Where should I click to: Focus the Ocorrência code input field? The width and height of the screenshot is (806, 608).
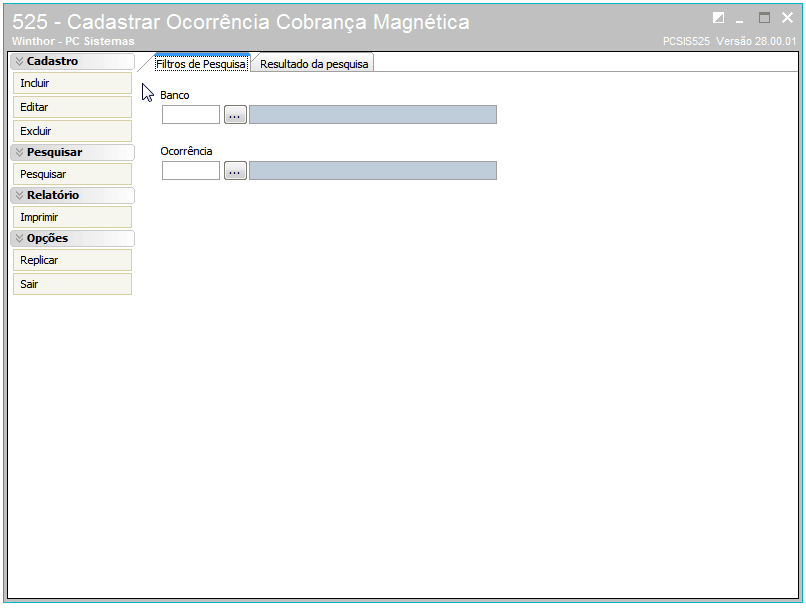191,171
